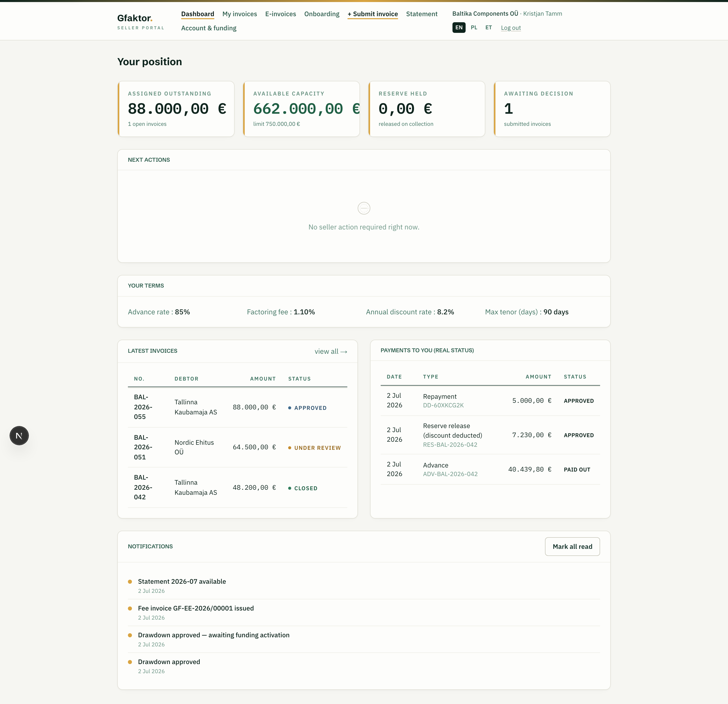Click the AMOUNT header in Latest Invoices
The image size is (728, 704).
263,379
